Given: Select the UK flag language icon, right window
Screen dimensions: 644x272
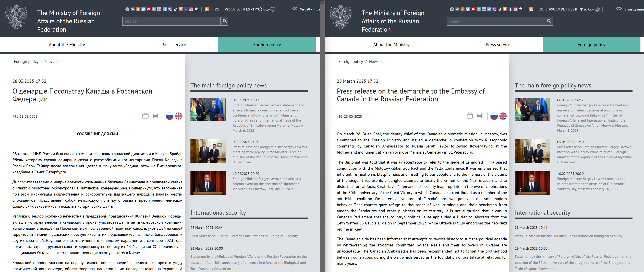Looking at the screenshot, I should [x=503, y=116].
